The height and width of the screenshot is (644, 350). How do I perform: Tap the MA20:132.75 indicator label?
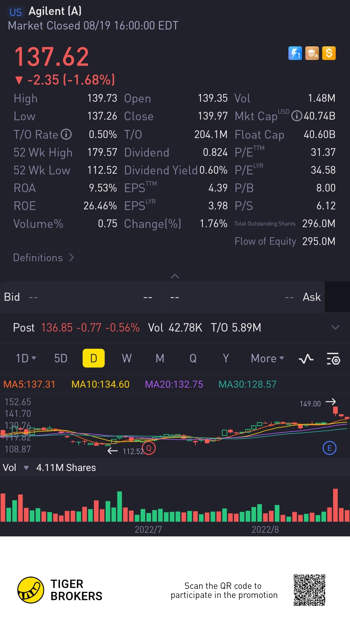pos(174,384)
